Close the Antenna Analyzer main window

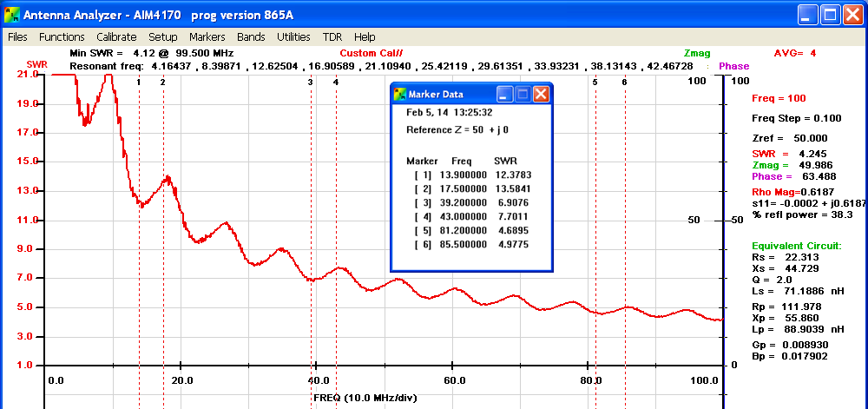852,15
